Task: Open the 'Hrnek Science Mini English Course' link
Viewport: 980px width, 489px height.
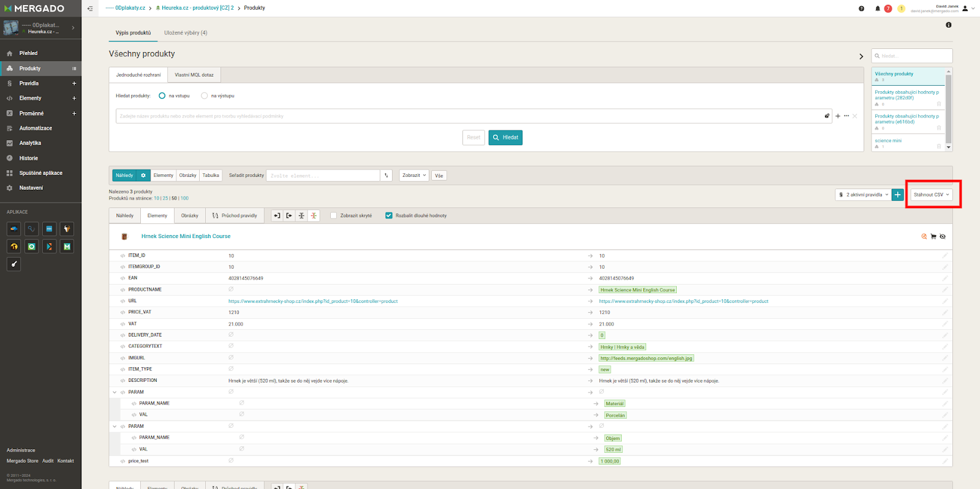Action: coord(186,236)
